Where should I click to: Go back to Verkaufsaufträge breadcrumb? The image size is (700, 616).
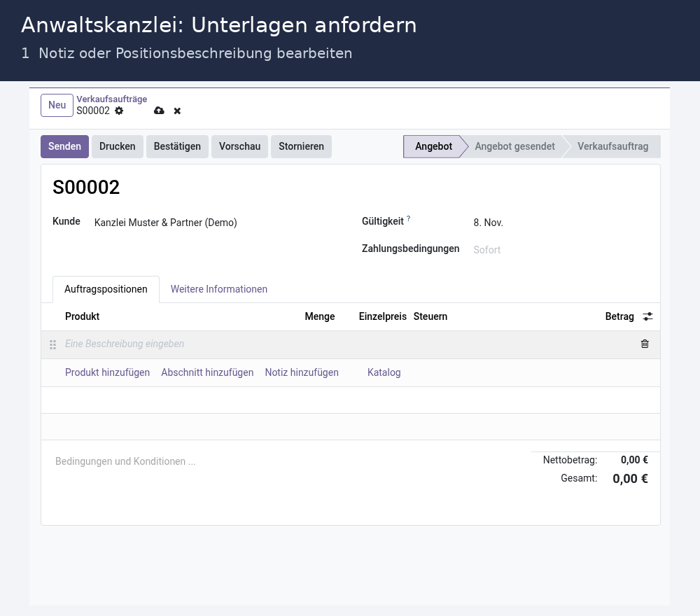pyautogui.click(x=111, y=99)
